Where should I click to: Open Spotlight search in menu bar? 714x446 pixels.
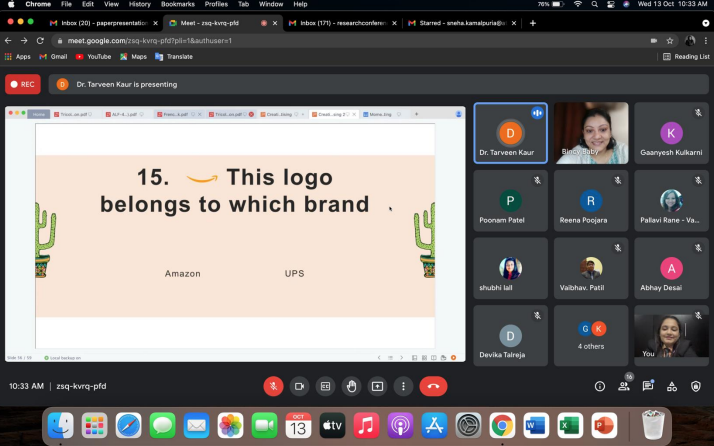[x=594, y=4]
